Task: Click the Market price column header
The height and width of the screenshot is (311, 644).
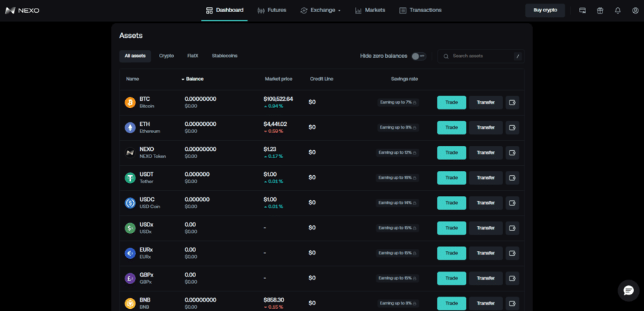Action: pos(278,79)
